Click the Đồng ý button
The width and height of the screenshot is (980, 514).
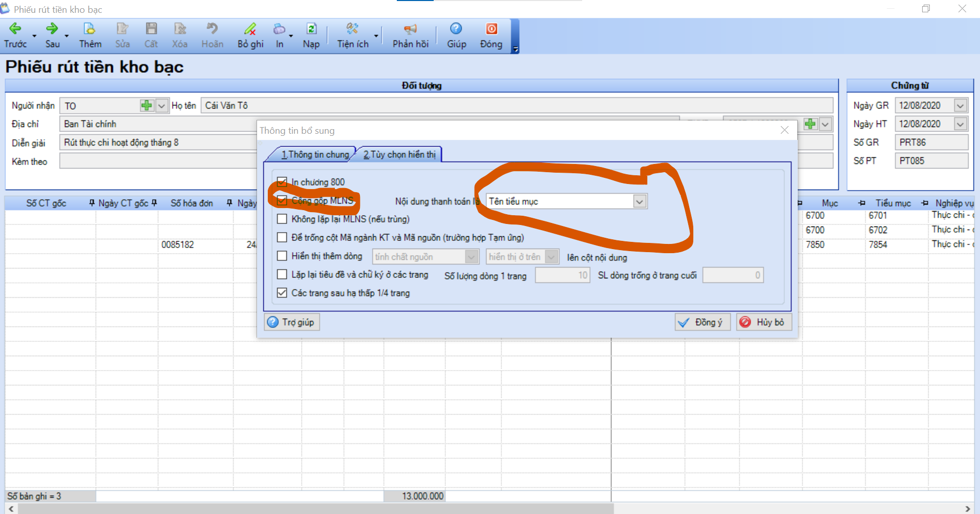coord(702,322)
